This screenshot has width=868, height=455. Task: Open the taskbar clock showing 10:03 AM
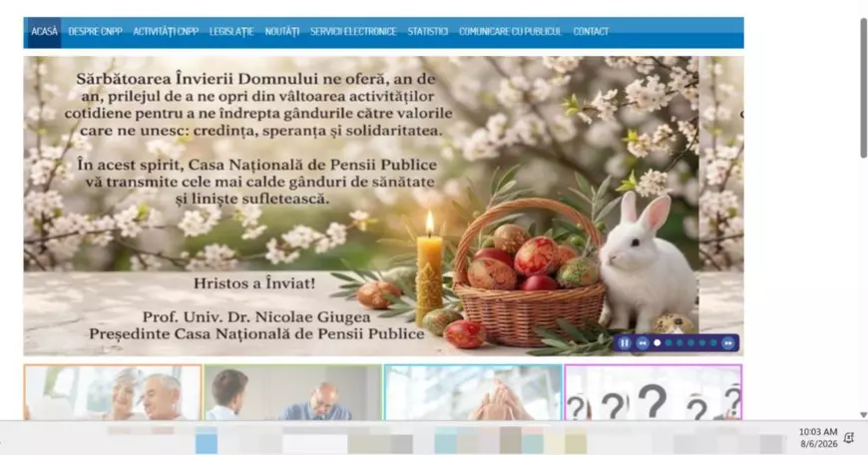pos(818,438)
